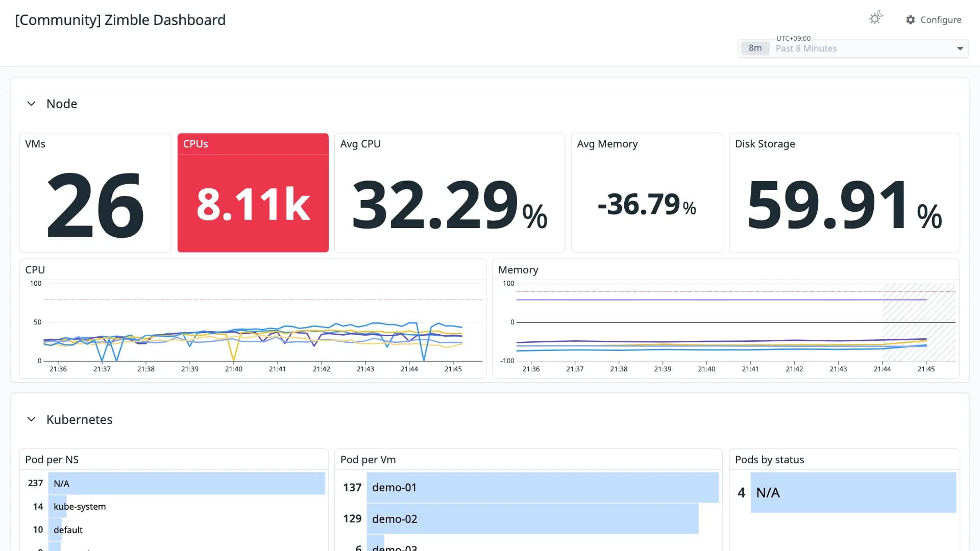Select the N/A bar showing 237 pods
The height and width of the screenshot is (551, 980).
[187, 483]
